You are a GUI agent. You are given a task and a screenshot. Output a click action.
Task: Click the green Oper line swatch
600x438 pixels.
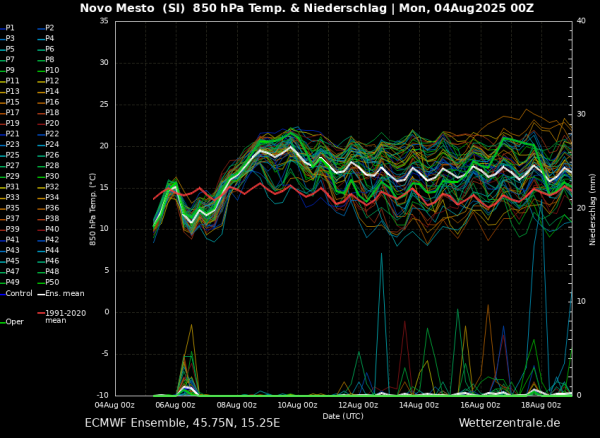2,322
